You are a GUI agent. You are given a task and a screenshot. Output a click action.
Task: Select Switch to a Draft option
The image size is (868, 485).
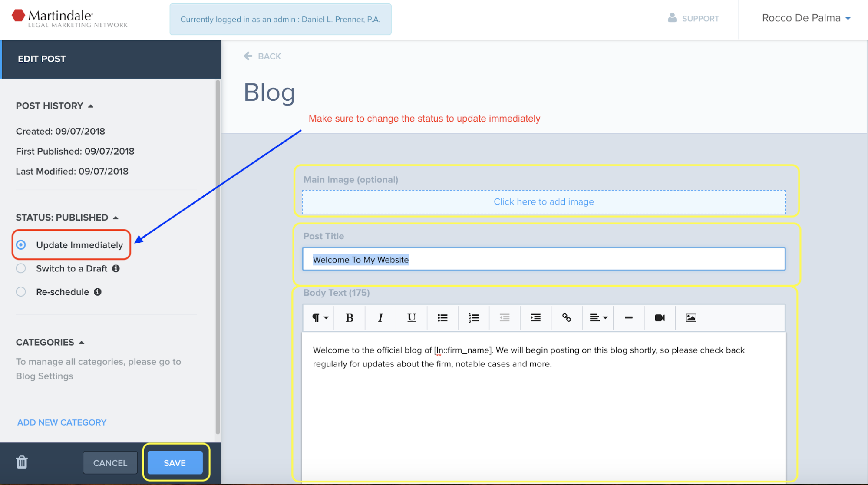[21, 268]
